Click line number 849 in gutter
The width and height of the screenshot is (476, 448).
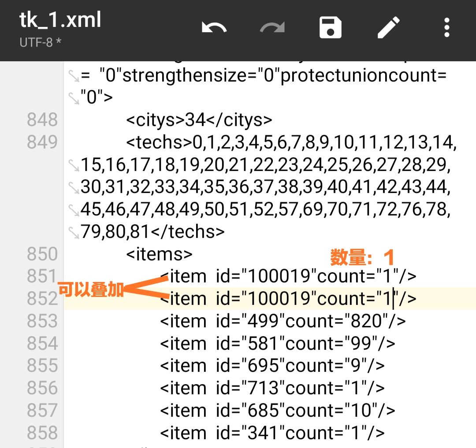tap(42, 142)
